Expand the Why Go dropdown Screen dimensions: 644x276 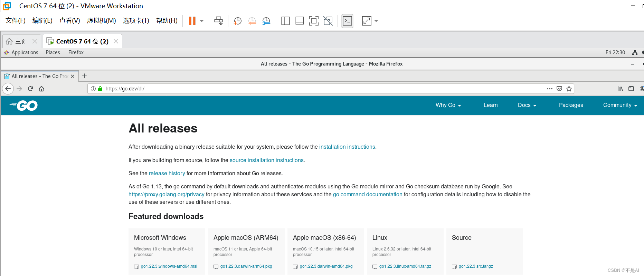pos(448,105)
